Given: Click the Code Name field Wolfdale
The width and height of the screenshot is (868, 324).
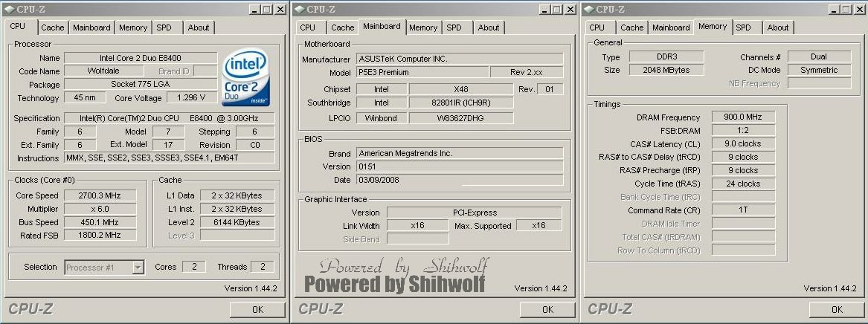Looking at the screenshot, I should click(x=103, y=71).
